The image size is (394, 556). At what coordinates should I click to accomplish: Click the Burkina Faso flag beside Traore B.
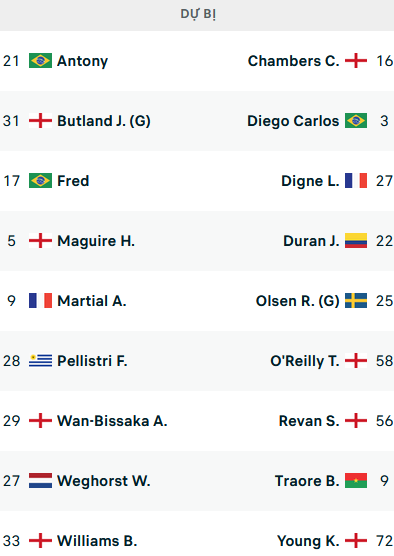(356, 480)
